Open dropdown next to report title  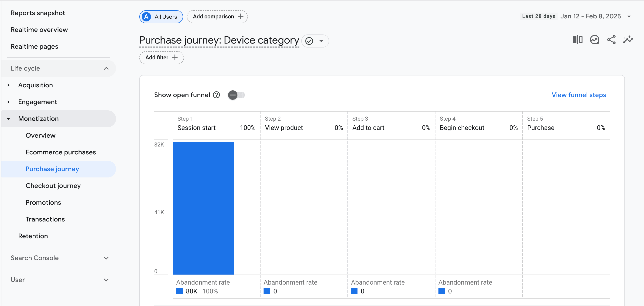click(x=321, y=41)
